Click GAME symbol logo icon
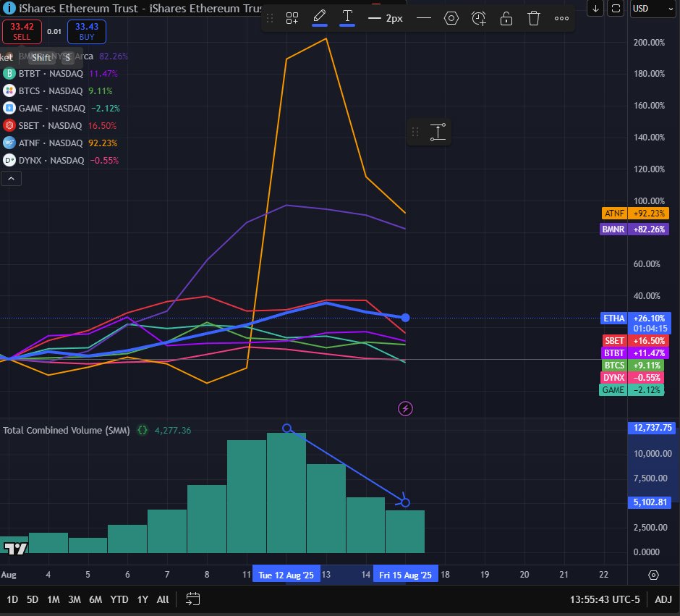680x616 pixels. [9, 109]
